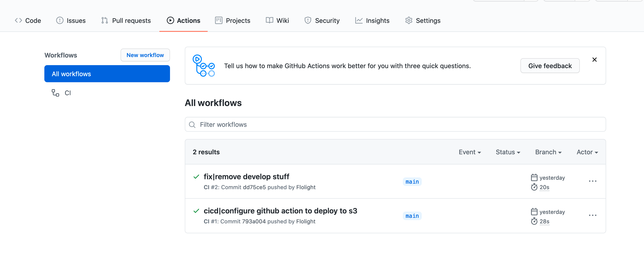Screen dimensions: 644x261
Task: Open the cicd|configure github action run link
Action: coord(280,211)
